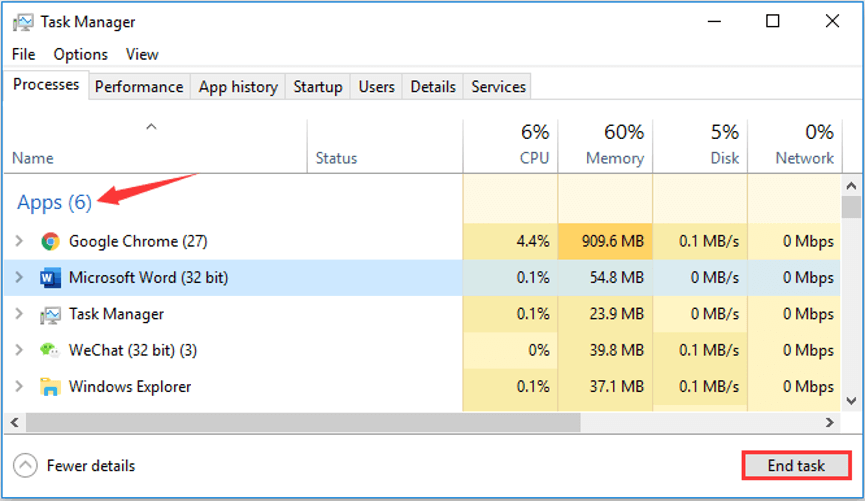Click the Google Chrome app icon
Image resolution: width=865 pixels, height=501 pixels.
[x=50, y=241]
